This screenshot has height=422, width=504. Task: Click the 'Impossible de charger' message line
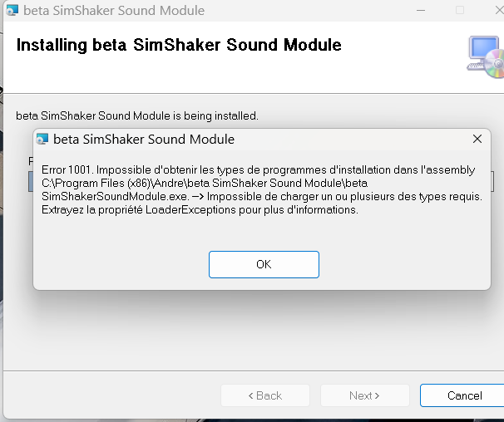262,196
